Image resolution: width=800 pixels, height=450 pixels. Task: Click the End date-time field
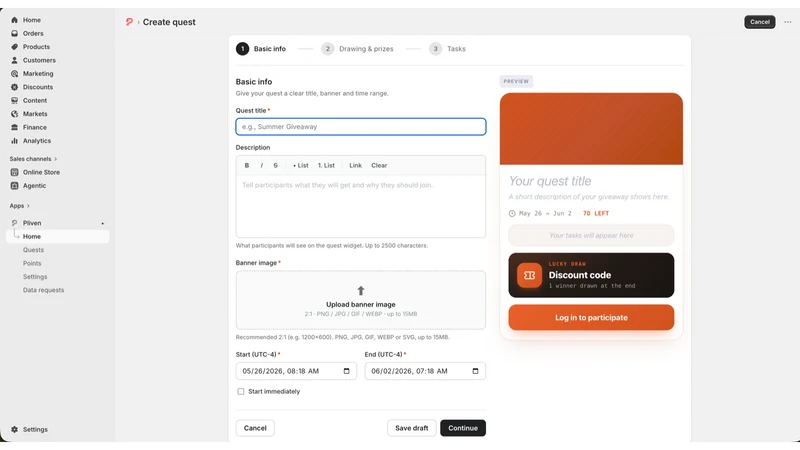(x=425, y=371)
